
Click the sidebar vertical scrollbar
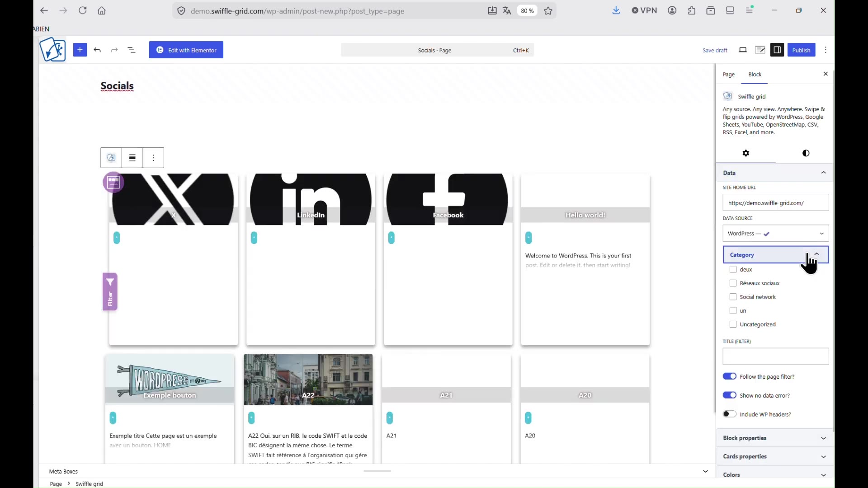834,251
